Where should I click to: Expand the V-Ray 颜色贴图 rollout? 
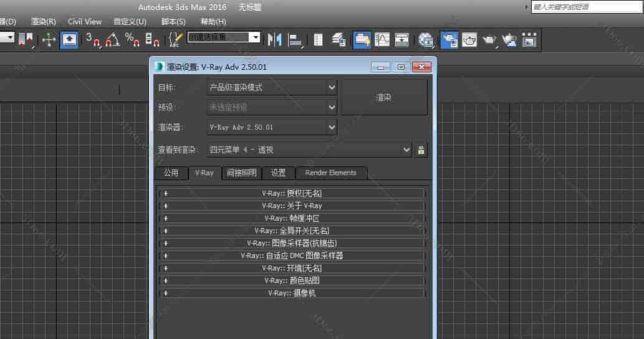tap(292, 280)
